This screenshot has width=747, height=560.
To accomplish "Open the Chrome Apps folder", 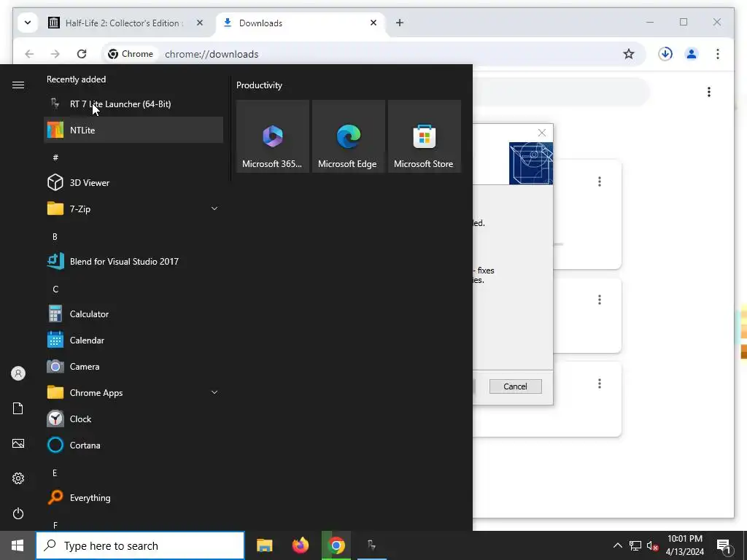I will click(133, 392).
